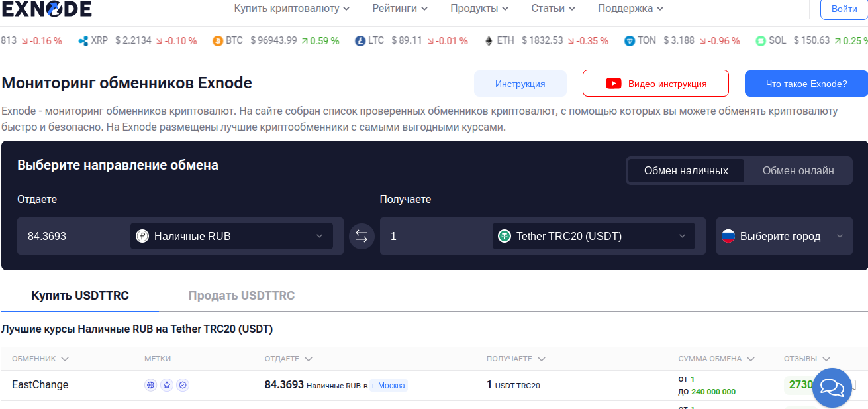The width and height of the screenshot is (868, 409).
Task: Expand the Статьи menu
Action: click(554, 9)
